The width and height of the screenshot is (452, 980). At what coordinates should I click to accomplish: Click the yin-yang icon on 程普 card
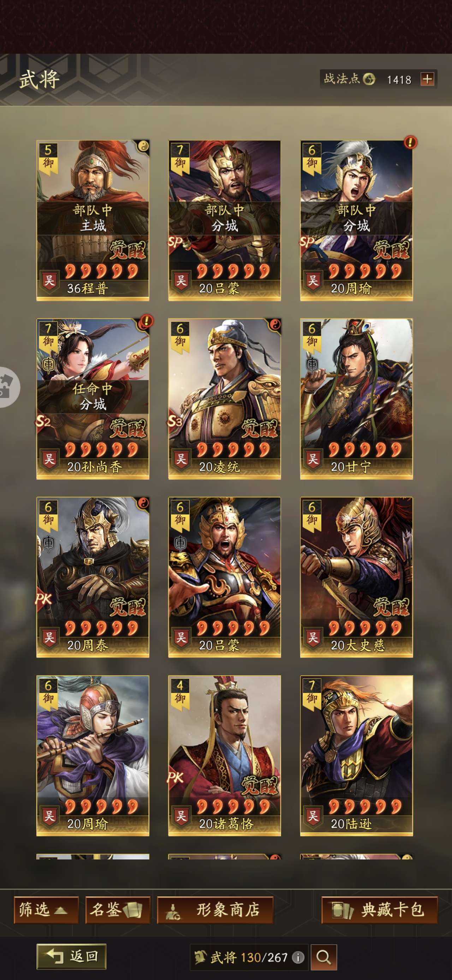coord(143,146)
